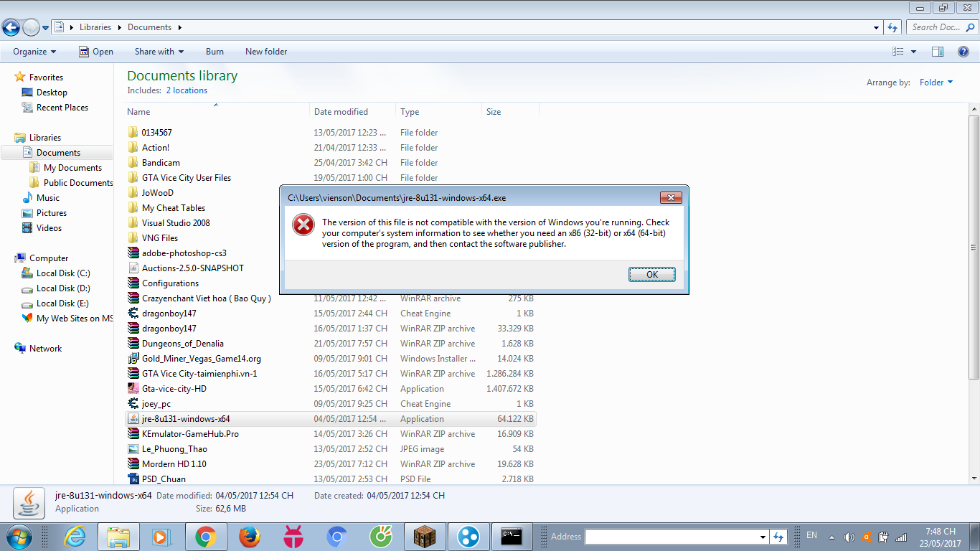
Task: Select the Java jre-8u131-windows-x64 file icon
Action: (133, 419)
